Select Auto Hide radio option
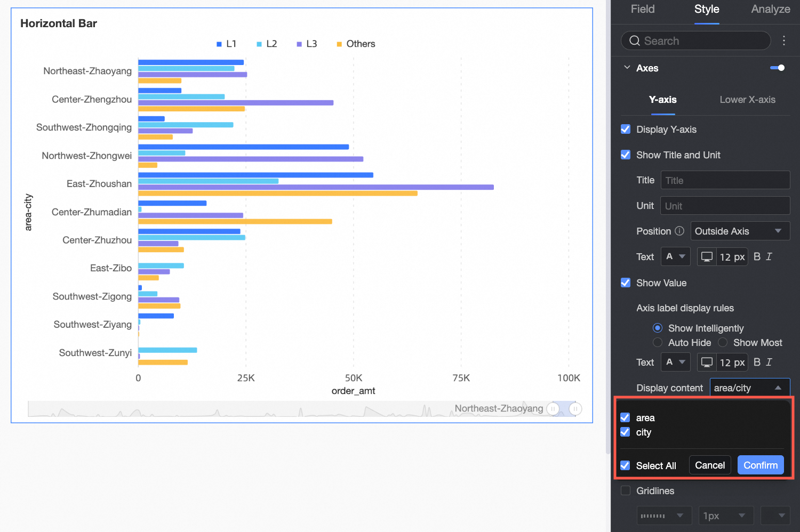 658,342
